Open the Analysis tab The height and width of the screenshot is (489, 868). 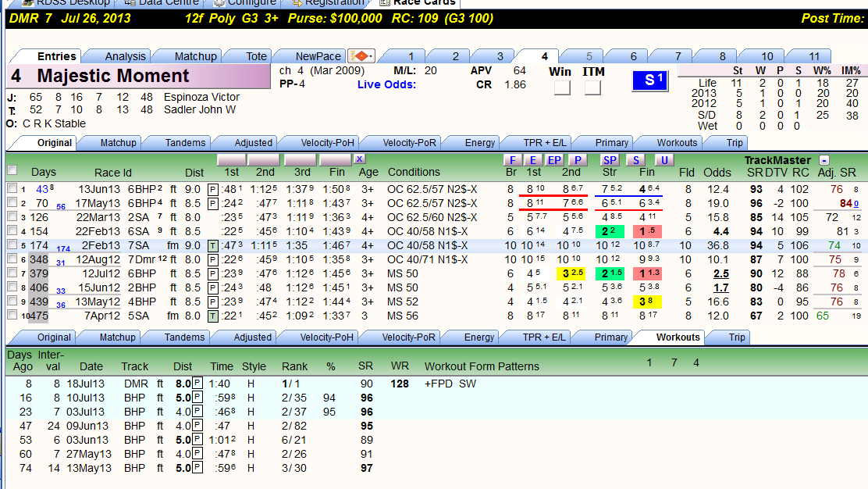[125, 56]
